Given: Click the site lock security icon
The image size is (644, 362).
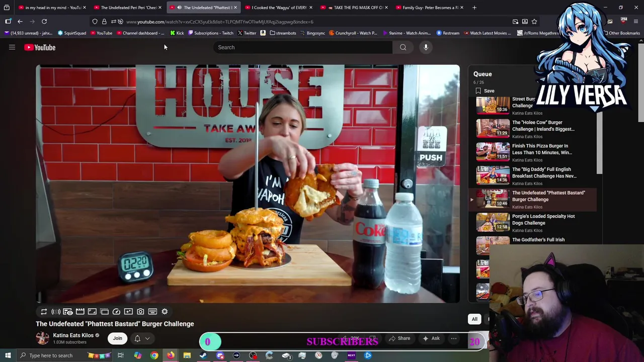Looking at the screenshot, I should point(104,22).
